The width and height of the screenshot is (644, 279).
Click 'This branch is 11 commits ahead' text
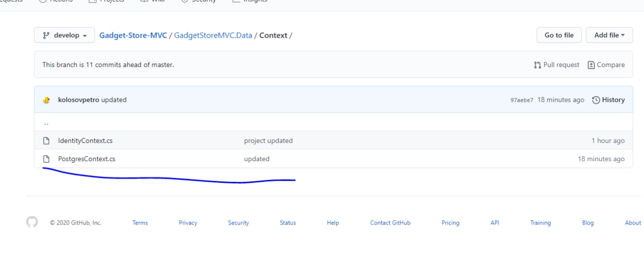[x=108, y=65]
